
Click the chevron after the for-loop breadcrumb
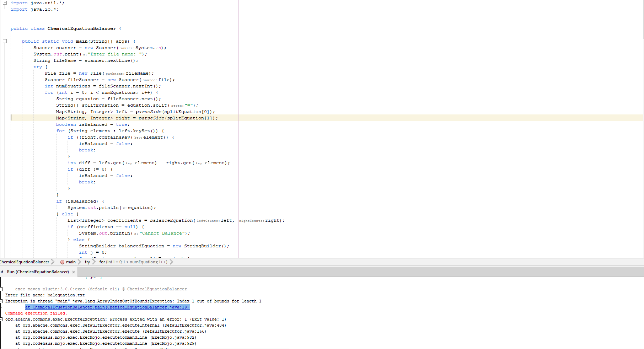click(171, 262)
